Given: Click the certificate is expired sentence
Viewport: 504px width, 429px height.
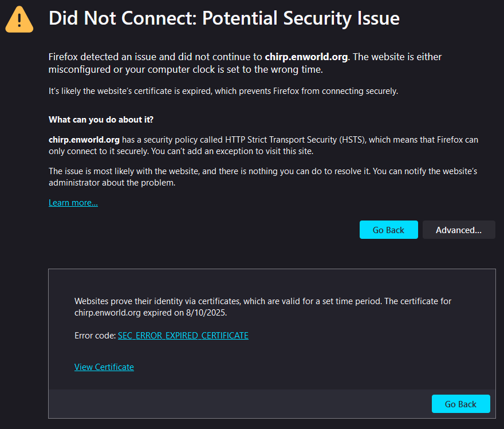Looking at the screenshot, I should (223, 91).
